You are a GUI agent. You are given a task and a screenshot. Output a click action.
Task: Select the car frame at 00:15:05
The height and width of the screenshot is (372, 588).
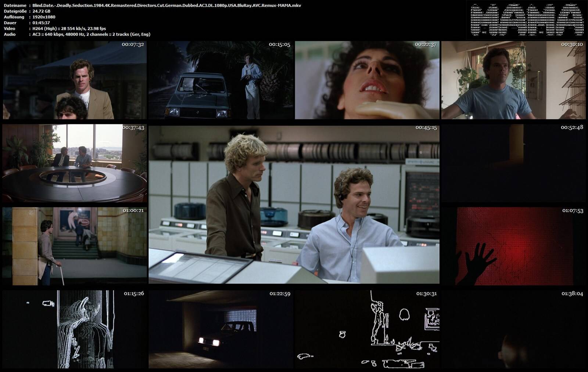tap(221, 80)
